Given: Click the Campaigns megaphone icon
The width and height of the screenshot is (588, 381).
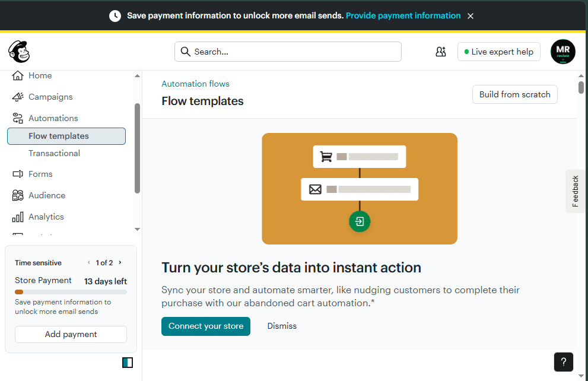Looking at the screenshot, I should (18, 97).
